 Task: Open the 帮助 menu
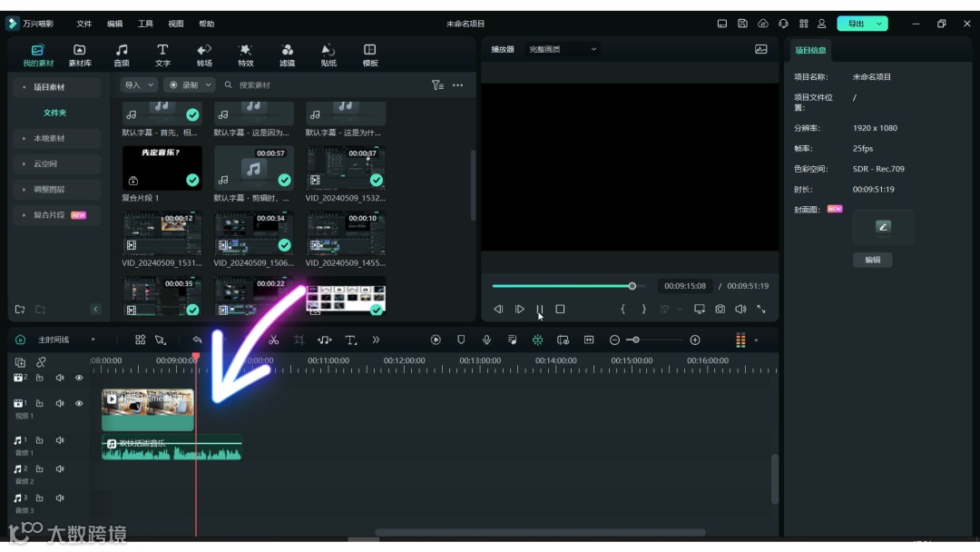pyautogui.click(x=206, y=24)
